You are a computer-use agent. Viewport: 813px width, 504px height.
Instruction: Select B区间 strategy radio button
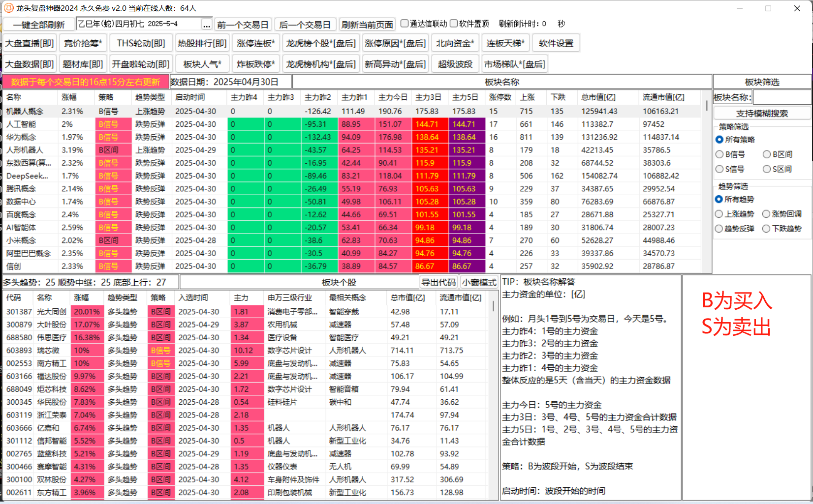[x=767, y=154]
